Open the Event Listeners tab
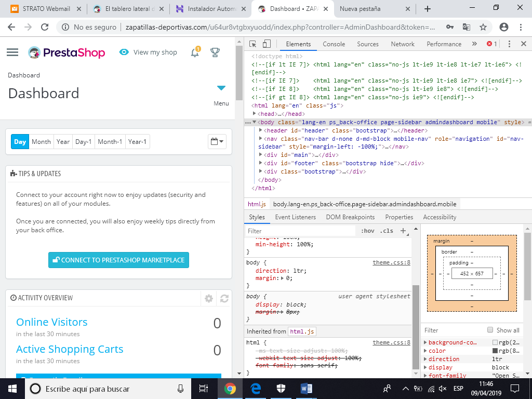The width and height of the screenshot is (532, 399). [x=295, y=217]
